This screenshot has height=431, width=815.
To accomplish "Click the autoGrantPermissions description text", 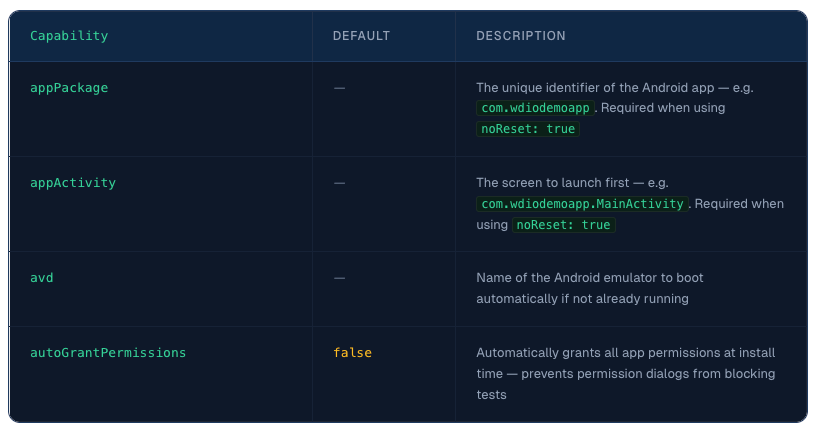I will pyautogui.click(x=626, y=373).
